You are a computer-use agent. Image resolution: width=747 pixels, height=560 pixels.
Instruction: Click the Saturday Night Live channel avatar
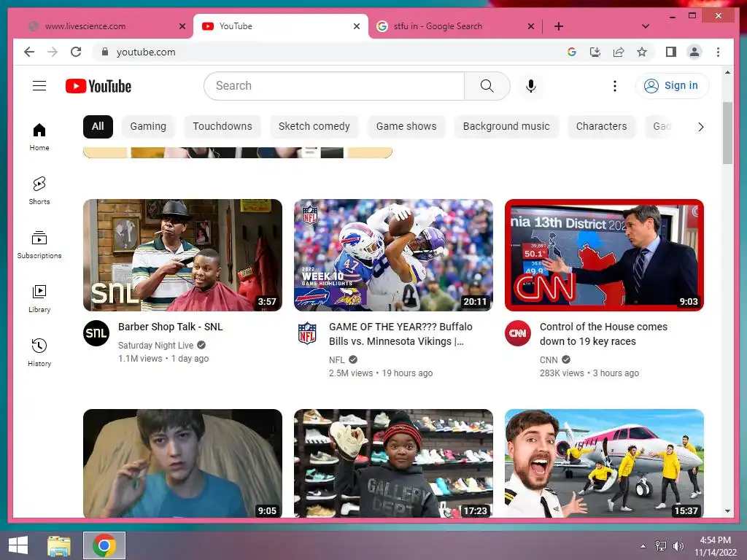96,332
